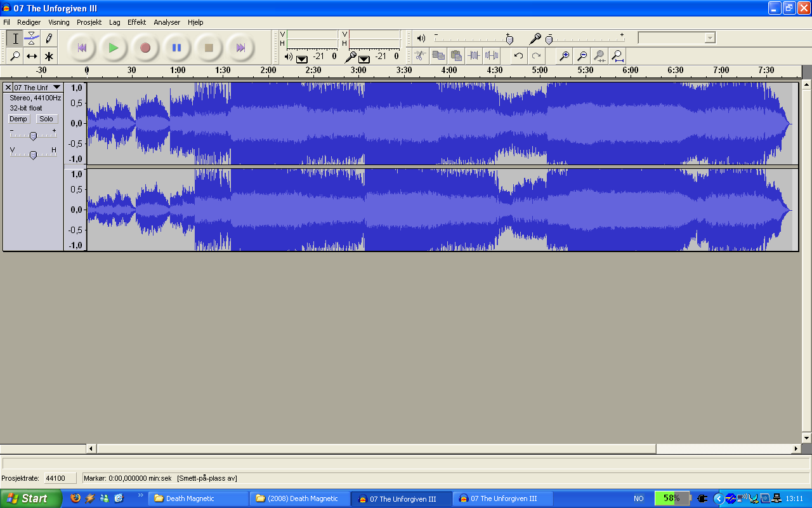Open the Lag menu

pos(114,22)
